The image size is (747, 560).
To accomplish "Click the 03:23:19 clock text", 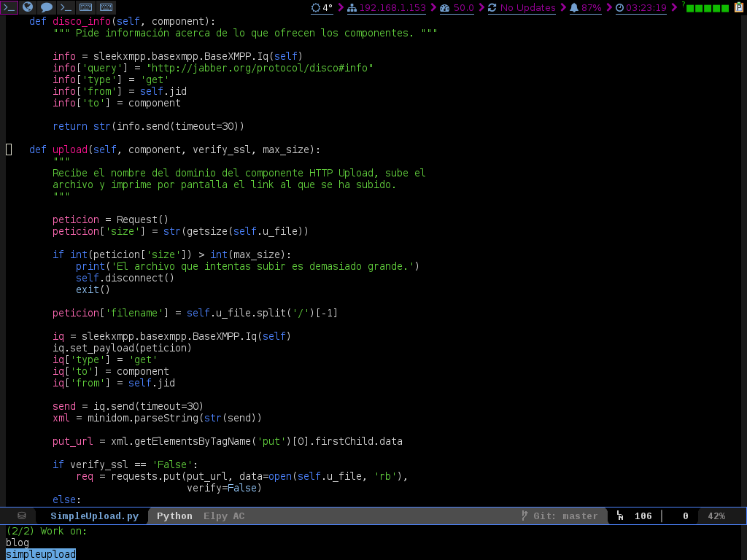I will (646, 7).
